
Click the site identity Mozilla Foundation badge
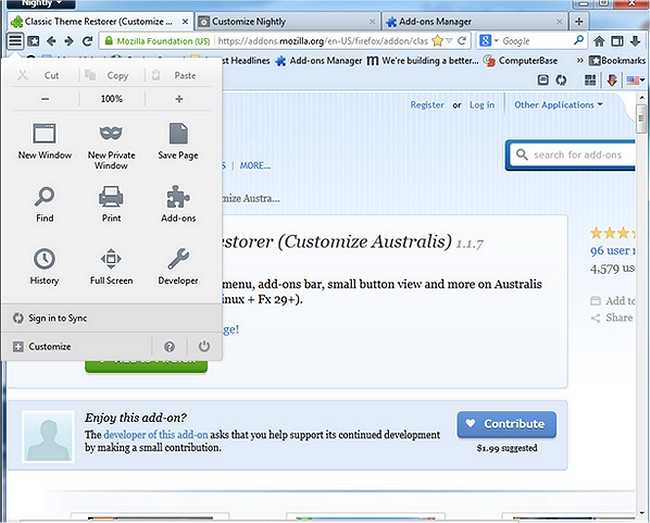158,41
